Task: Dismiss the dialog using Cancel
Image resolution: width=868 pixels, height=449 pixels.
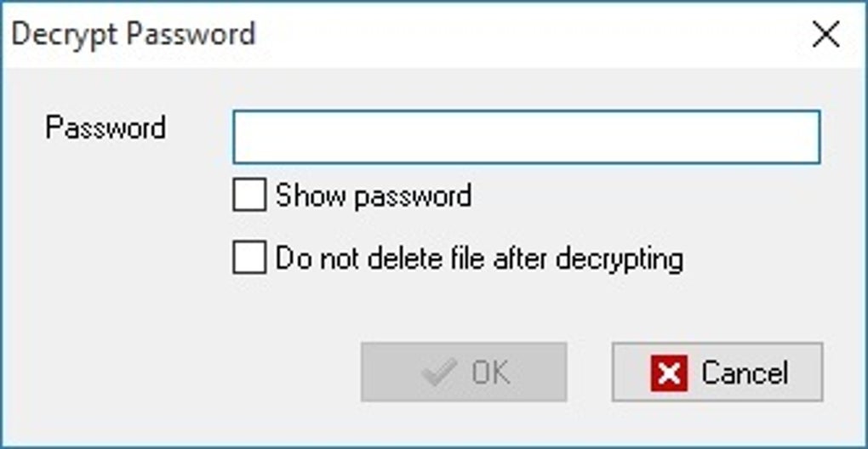Action: (x=717, y=372)
